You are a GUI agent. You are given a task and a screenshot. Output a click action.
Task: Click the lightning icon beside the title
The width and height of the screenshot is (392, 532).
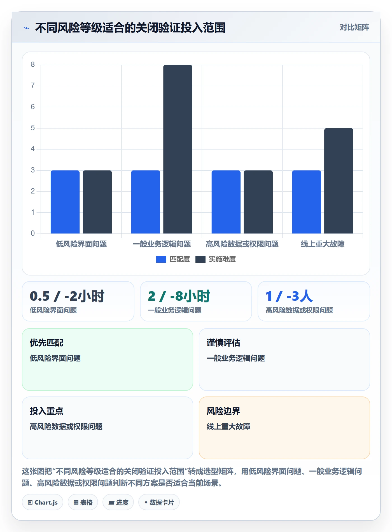27,28
